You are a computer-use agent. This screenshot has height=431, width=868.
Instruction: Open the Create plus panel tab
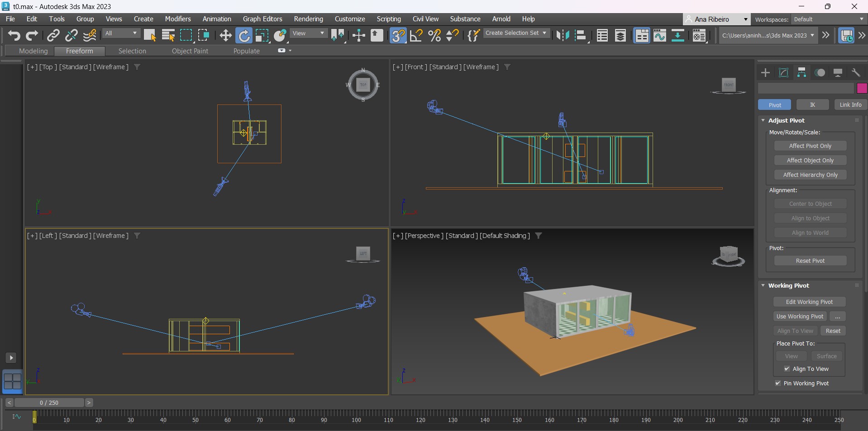tap(765, 73)
